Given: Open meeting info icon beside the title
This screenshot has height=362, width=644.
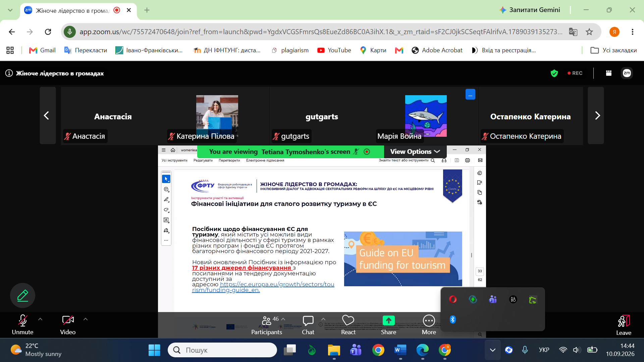Looking at the screenshot, I should click(9, 73).
